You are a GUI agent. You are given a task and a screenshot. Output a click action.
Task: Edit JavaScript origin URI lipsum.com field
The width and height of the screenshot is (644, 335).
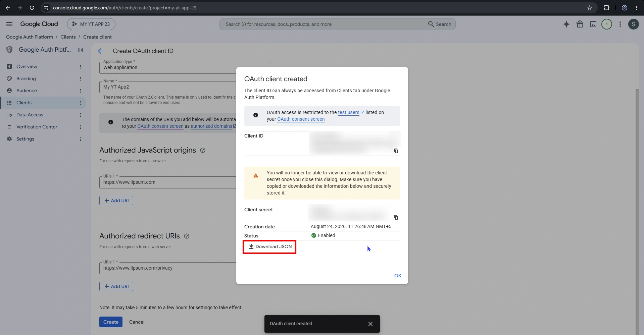tap(168, 182)
